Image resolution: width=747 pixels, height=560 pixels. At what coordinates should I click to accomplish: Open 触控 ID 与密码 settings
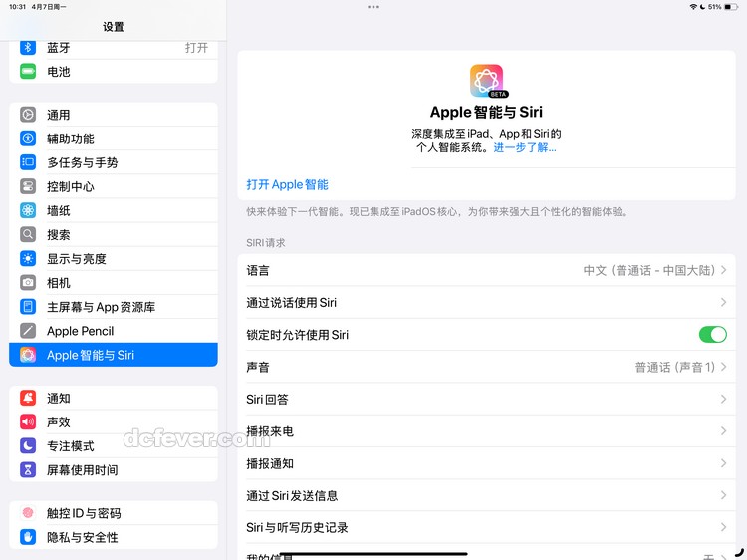[114, 513]
